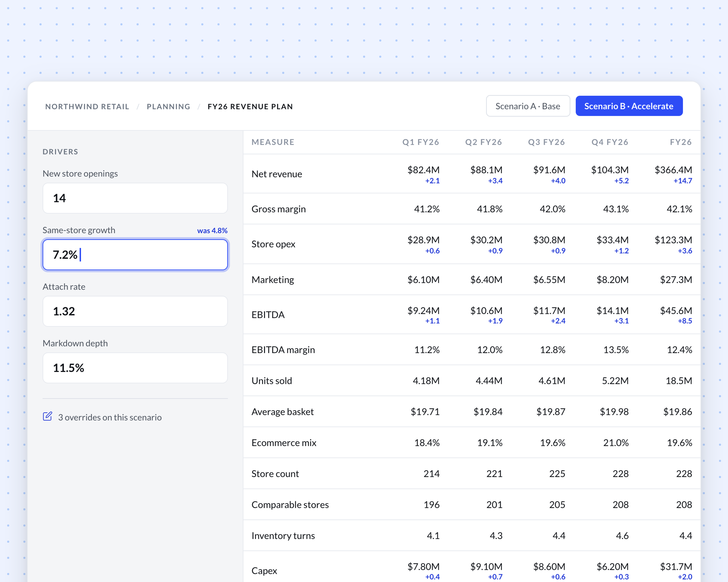Click Net revenue Q4 value $104.3M
Viewport: 728px width, 582px height.
pyautogui.click(x=610, y=170)
